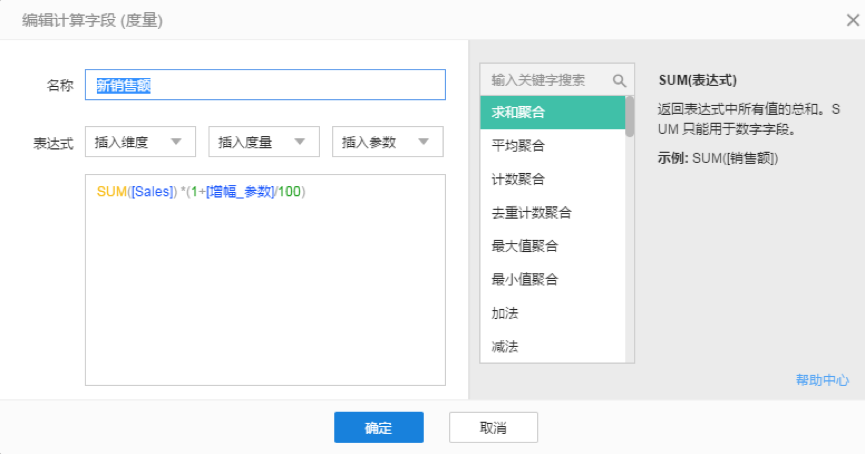Choose 最小值聚合 function

(x=552, y=279)
